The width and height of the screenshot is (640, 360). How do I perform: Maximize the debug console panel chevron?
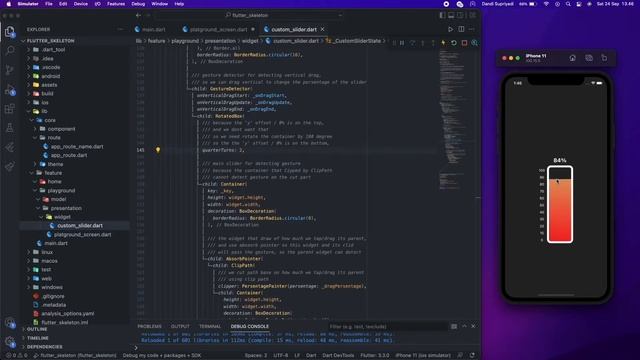[x=464, y=326]
